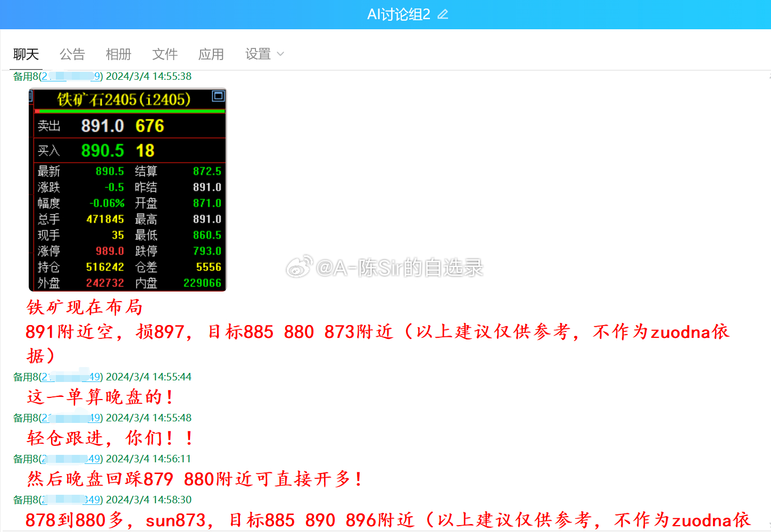The height and width of the screenshot is (532, 771).
Task: Click the message 轻仓跟进，你们！！
Action: [111, 438]
